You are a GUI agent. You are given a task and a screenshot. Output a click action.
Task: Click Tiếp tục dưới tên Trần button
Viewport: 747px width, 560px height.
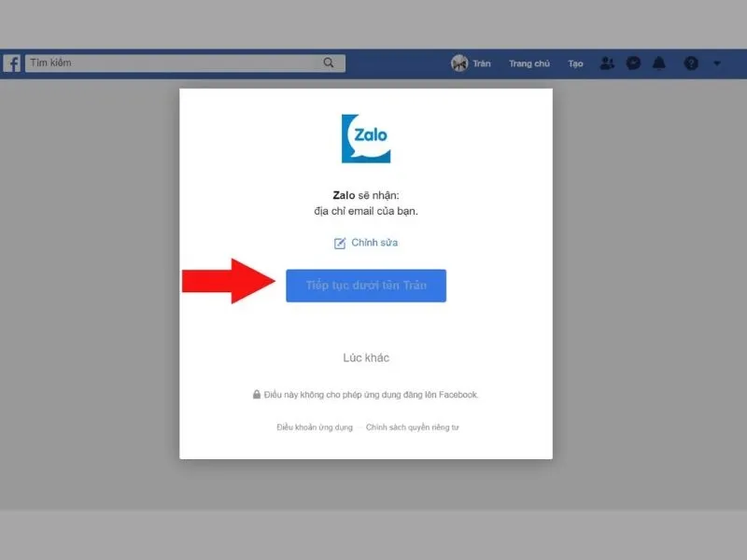coord(366,286)
